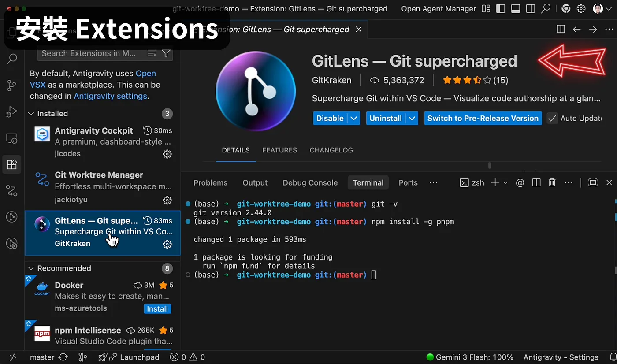Viewport: 617px width, 364px height.
Task: Select npm Intellisense extension in list
Action: (x=102, y=335)
